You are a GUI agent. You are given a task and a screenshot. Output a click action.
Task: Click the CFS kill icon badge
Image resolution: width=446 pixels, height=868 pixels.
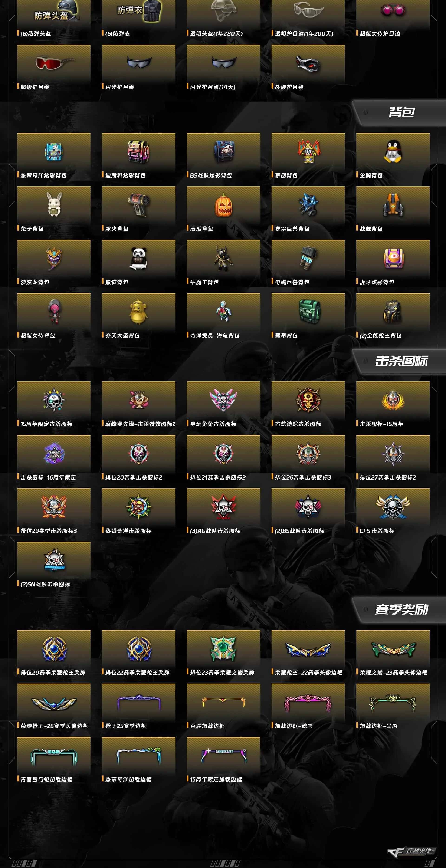click(x=393, y=507)
